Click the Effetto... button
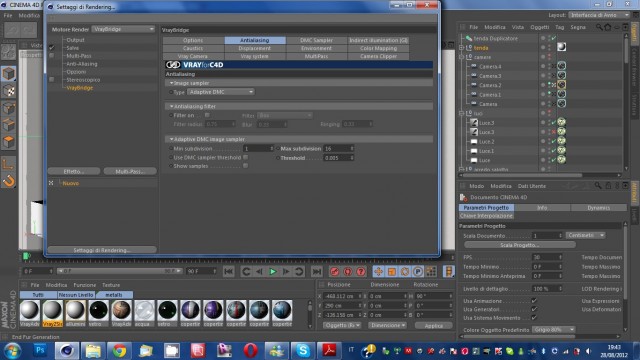Viewport: 640px width, 360px height. (x=74, y=171)
